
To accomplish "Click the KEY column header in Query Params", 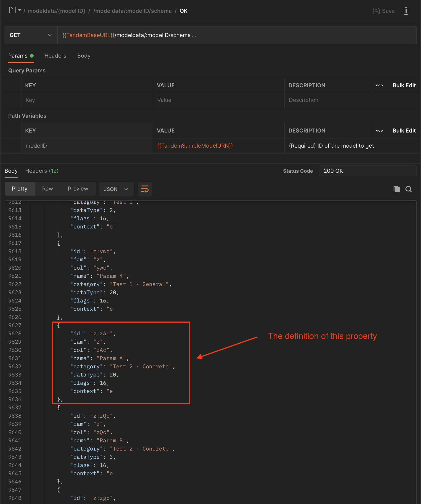I will click(x=30, y=85).
